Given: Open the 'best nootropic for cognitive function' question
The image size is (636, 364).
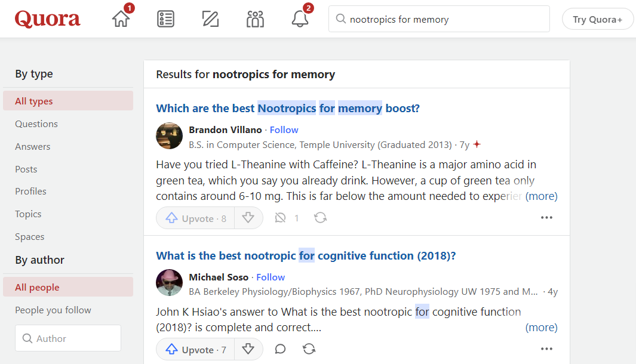Looking at the screenshot, I should click(306, 256).
